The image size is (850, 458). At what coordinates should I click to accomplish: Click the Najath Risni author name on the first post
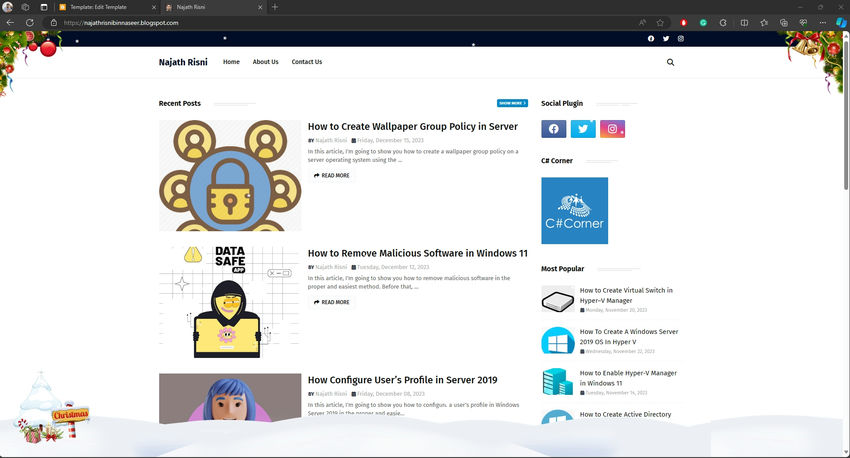331,140
